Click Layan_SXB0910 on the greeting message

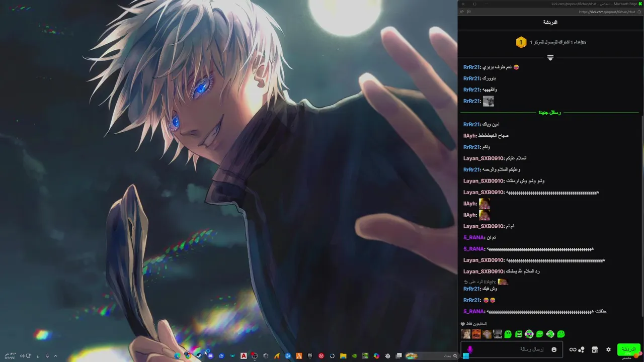(x=484, y=158)
